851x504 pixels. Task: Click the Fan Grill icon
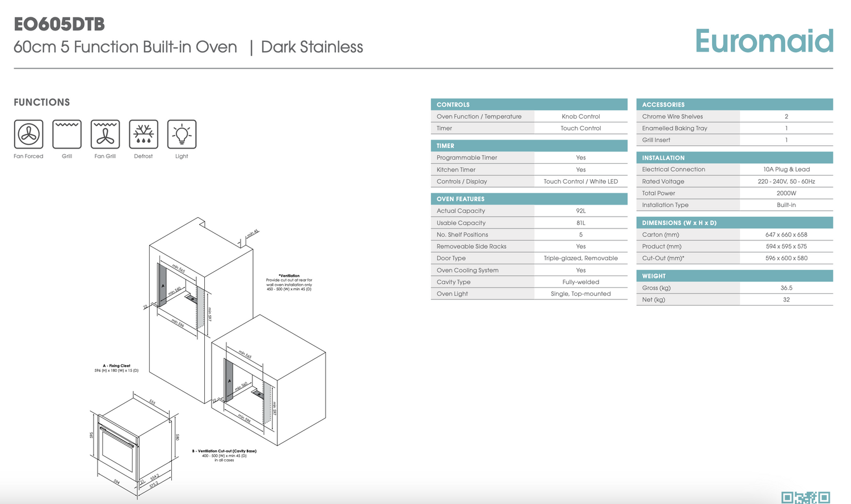click(x=105, y=134)
